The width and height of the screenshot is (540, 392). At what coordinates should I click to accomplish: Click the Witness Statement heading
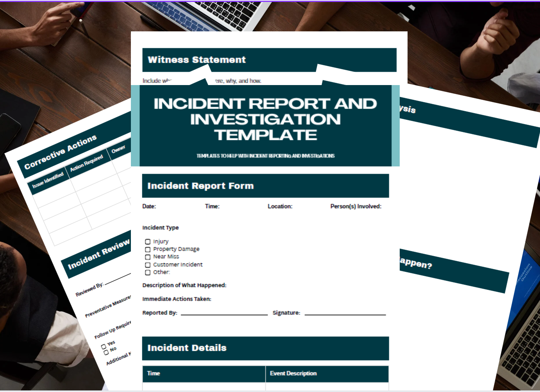pyautogui.click(x=197, y=60)
